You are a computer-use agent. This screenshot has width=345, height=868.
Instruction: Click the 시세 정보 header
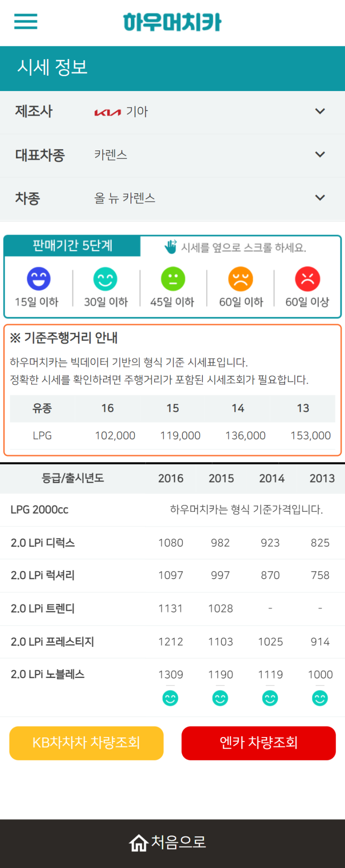click(52, 67)
